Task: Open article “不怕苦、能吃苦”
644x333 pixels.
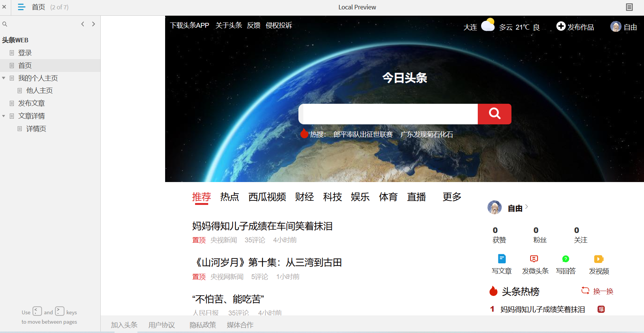Action: pos(228,299)
